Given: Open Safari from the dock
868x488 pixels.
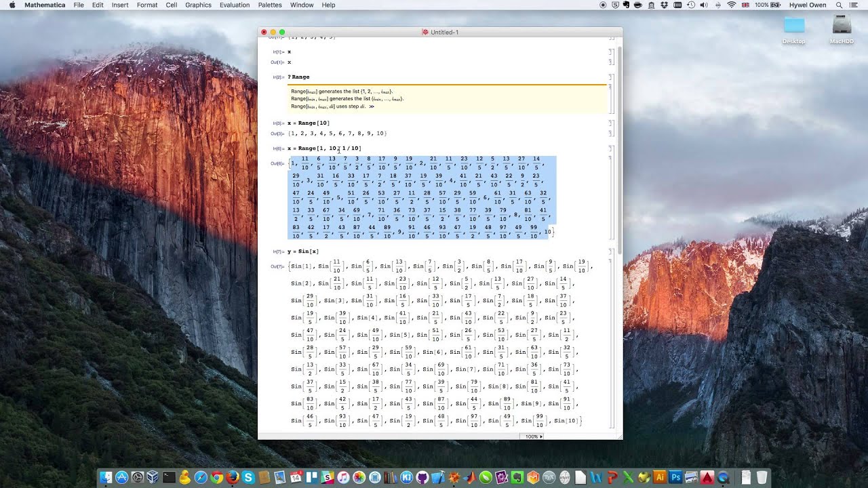Looking at the screenshot, I should click(201, 478).
